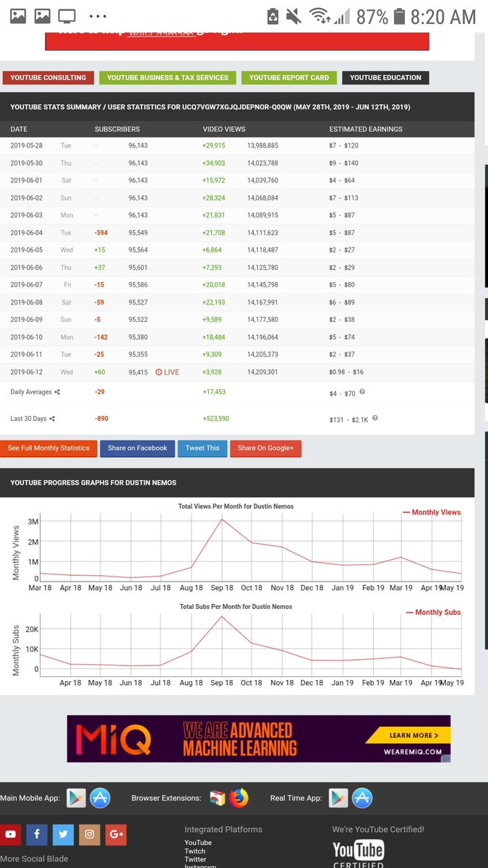
Task: Open screen cast notification icon in status bar
Action: pyautogui.click(x=67, y=16)
